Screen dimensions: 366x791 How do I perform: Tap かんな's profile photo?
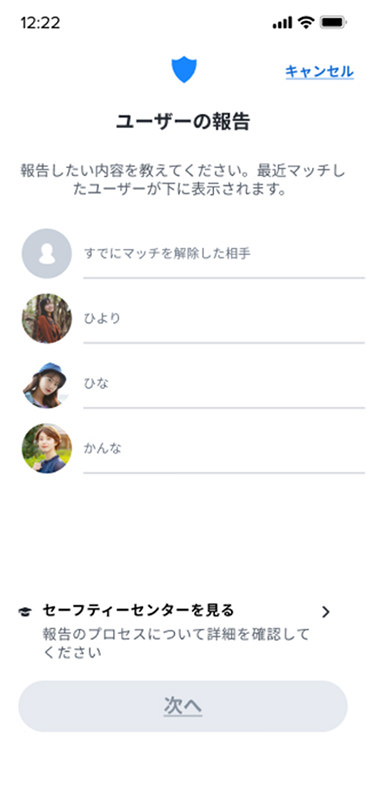point(47,448)
